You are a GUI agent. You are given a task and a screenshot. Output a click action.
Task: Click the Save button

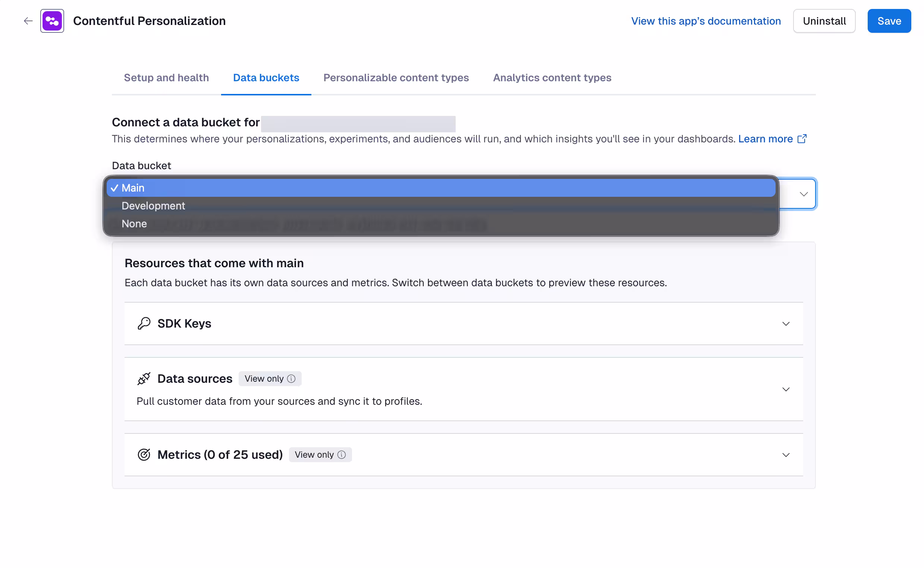point(889,21)
